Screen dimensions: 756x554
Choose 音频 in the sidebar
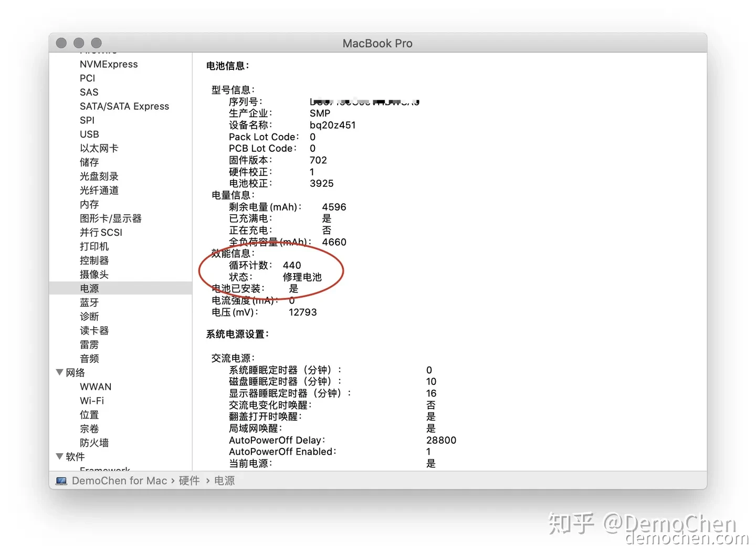coord(89,359)
